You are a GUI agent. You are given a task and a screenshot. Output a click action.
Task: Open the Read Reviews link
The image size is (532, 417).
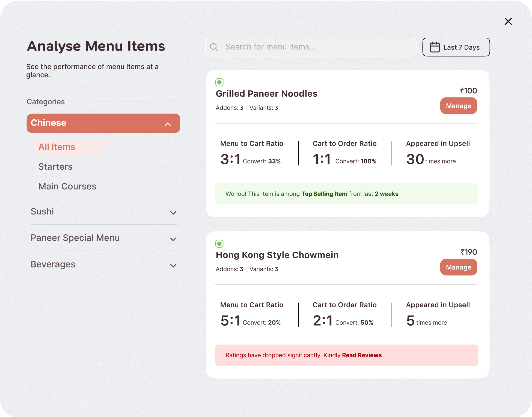pos(362,355)
